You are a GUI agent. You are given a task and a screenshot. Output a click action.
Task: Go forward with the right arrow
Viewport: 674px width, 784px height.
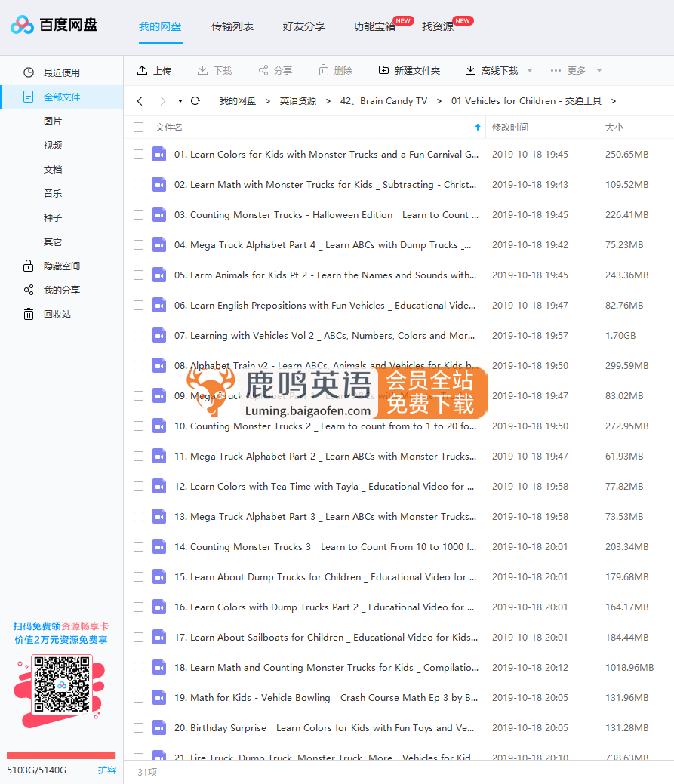coord(162,101)
